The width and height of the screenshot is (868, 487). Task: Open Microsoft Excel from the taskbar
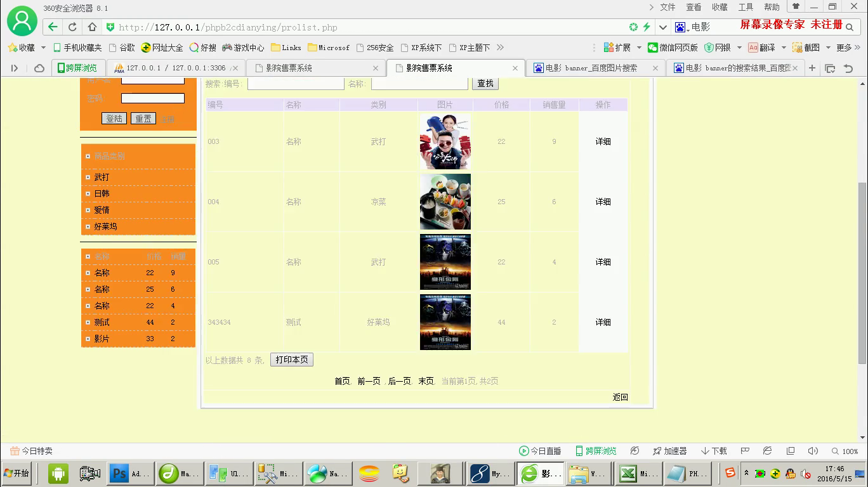[638, 473]
